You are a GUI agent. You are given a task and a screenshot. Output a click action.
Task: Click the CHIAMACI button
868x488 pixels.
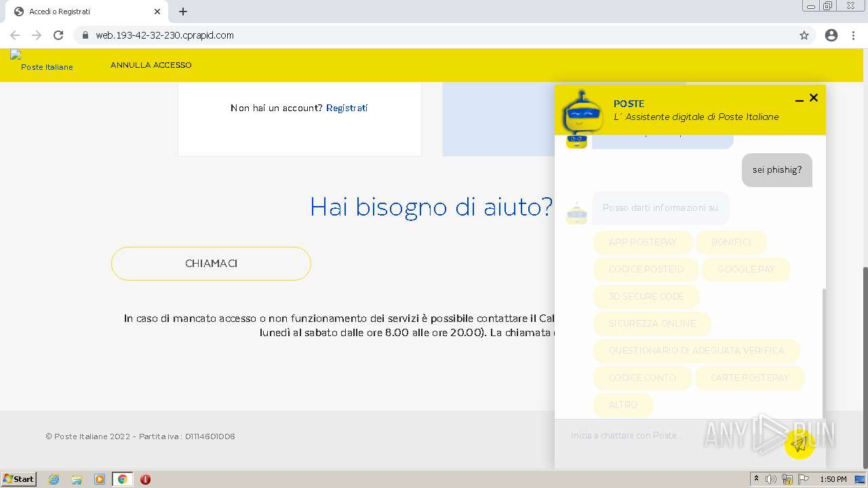click(211, 264)
